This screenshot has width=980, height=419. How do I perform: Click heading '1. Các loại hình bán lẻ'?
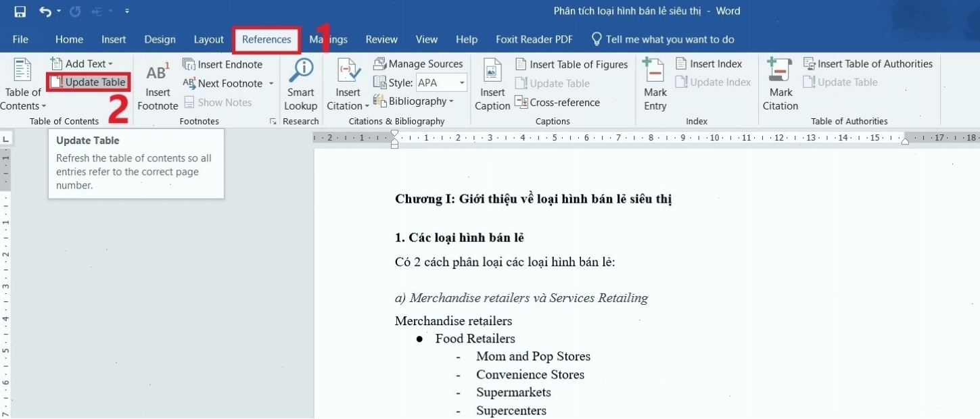click(x=459, y=238)
